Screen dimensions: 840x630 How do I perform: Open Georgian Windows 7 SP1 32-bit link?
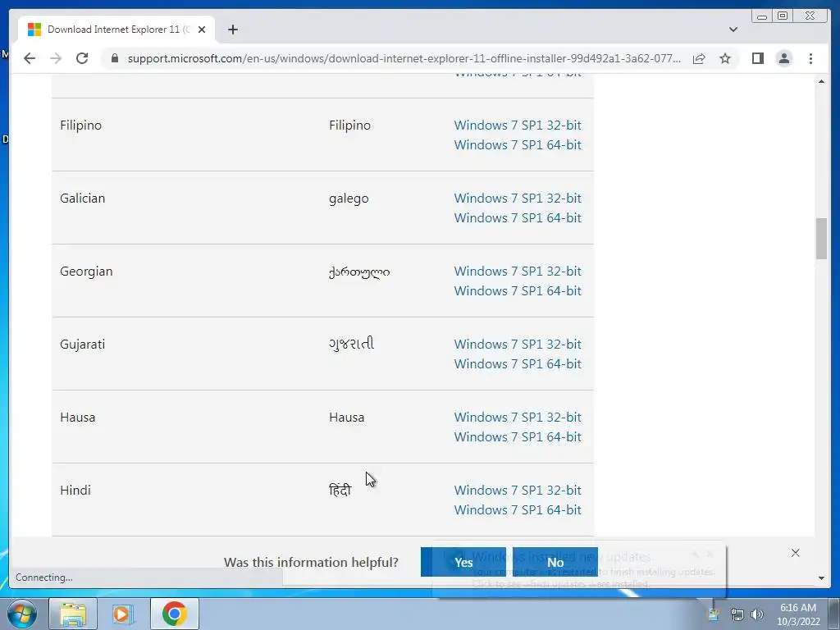[518, 271]
